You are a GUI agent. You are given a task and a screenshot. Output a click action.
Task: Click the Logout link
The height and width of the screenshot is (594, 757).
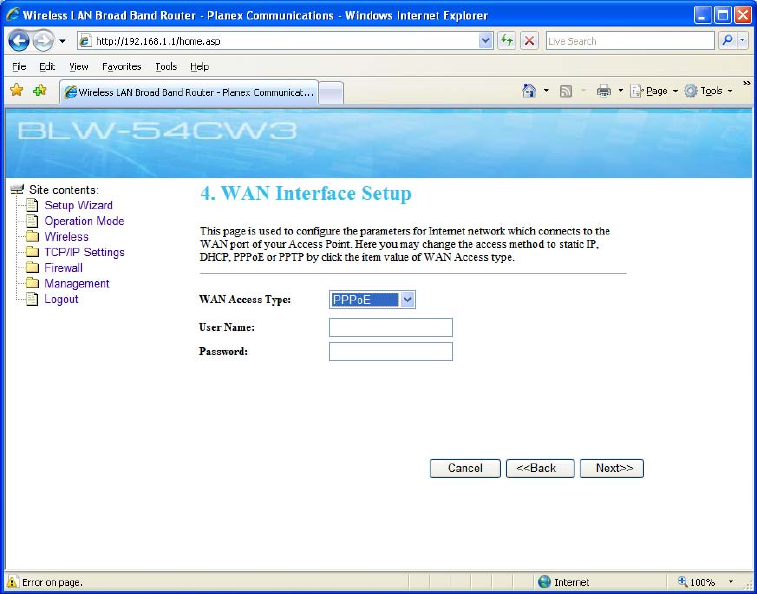click(x=61, y=299)
